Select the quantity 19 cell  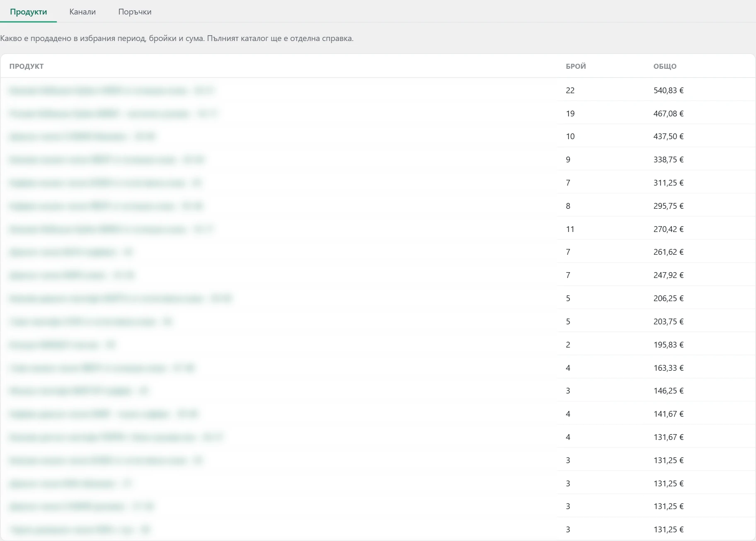(570, 114)
